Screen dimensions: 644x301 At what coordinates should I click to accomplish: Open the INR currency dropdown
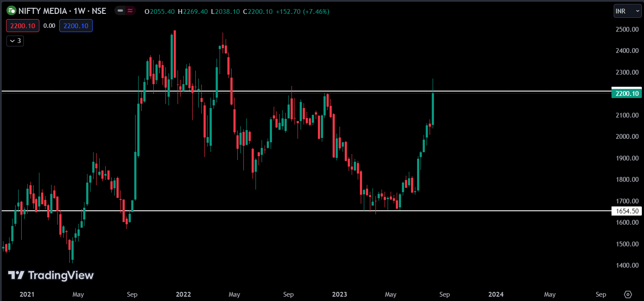(x=628, y=11)
